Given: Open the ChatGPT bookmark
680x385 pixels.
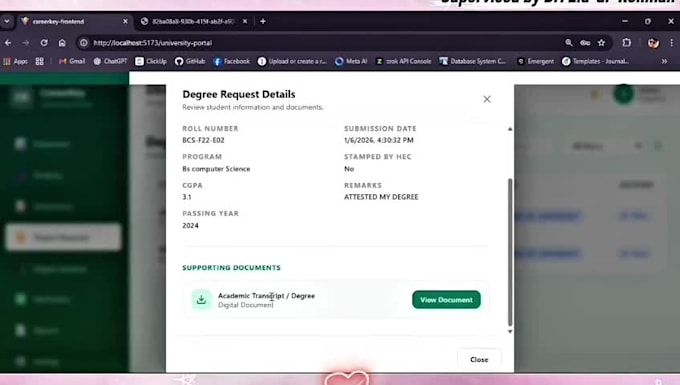Looking at the screenshot, I should [110, 61].
